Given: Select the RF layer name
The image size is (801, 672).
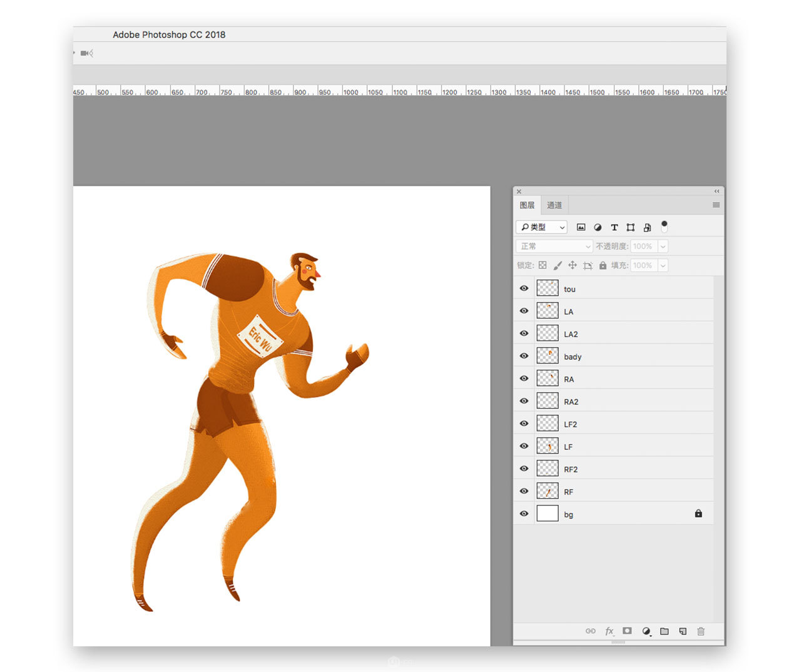Looking at the screenshot, I should coord(568,492).
